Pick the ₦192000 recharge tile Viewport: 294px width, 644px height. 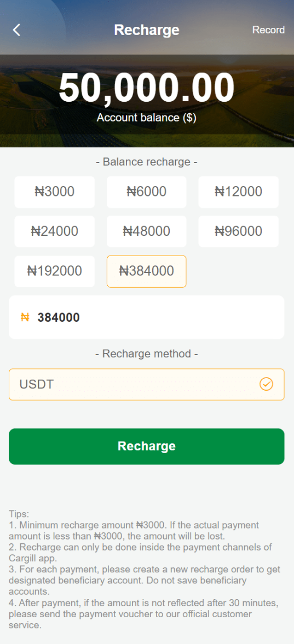pyautogui.click(x=54, y=271)
